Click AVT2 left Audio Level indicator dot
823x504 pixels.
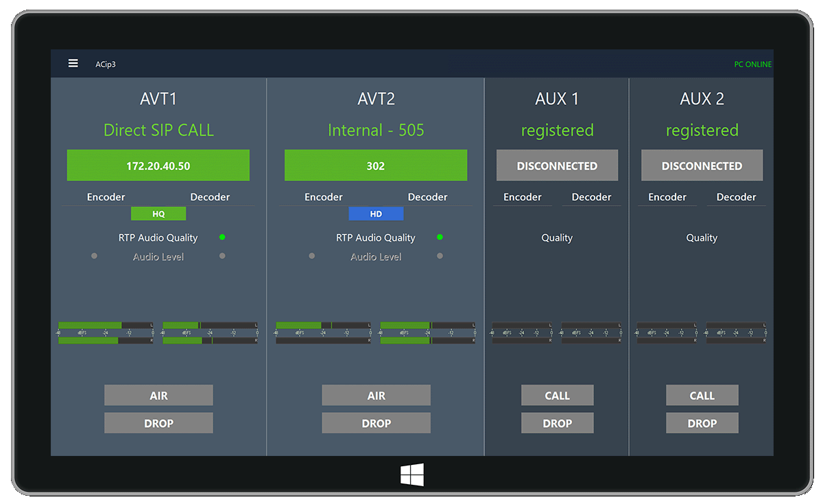(312, 256)
